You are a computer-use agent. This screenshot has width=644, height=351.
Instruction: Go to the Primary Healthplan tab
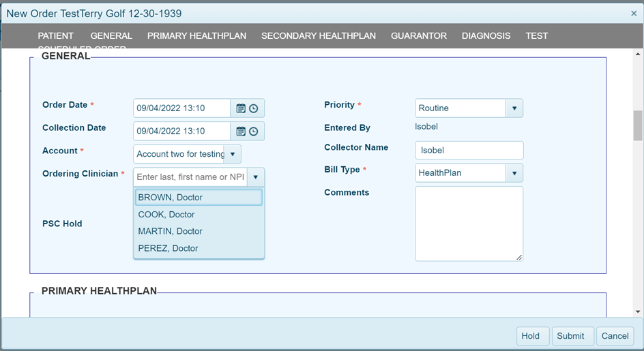(x=196, y=36)
